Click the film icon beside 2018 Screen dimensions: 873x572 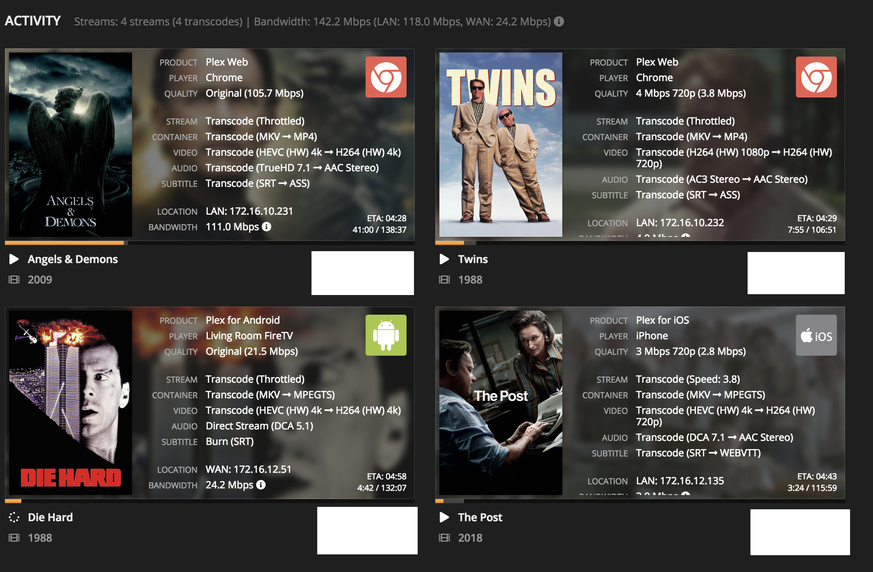[444, 538]
